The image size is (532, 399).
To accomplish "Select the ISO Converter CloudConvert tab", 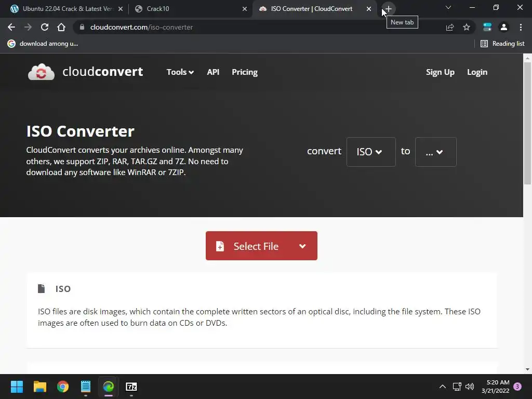I will tap(314, 9).
